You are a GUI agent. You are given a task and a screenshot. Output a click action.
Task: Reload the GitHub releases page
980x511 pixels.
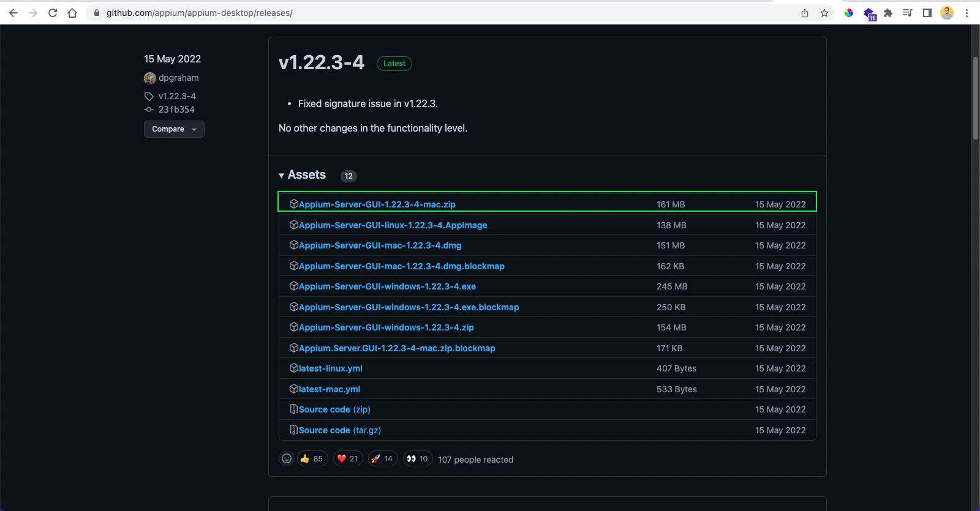(x=53, y=13)
